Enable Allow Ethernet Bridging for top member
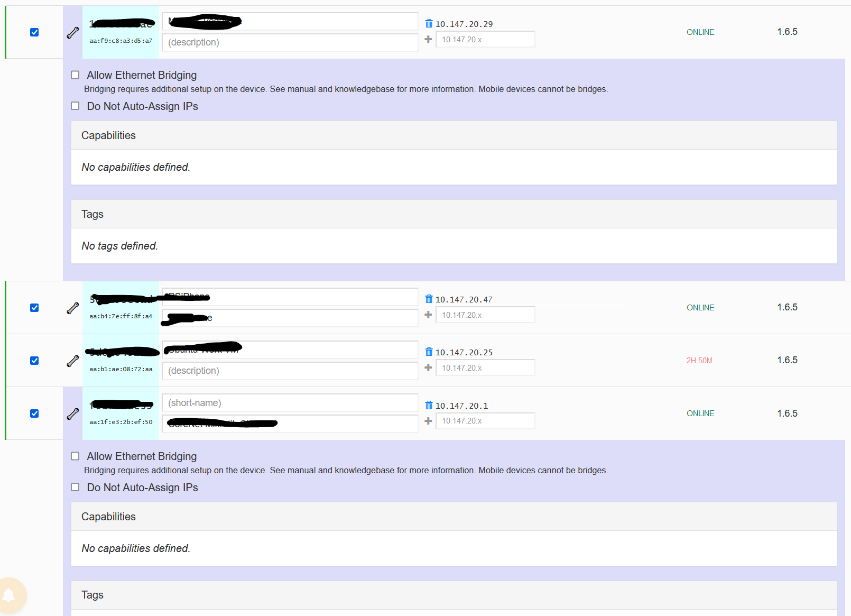Image resolution: width=851 pixels, height=616 pixels. tap(75, 75)
